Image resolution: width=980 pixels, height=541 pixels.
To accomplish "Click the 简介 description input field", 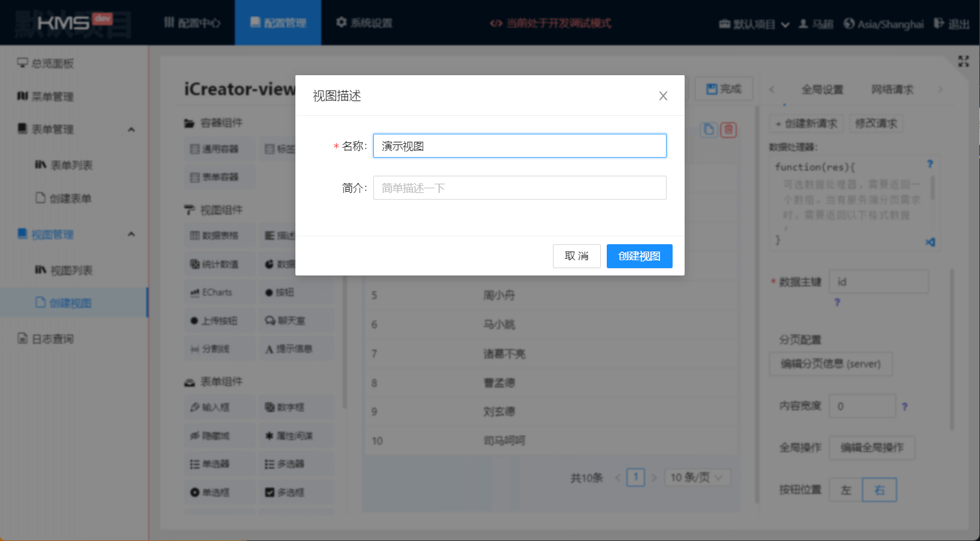I will [519, 188].
